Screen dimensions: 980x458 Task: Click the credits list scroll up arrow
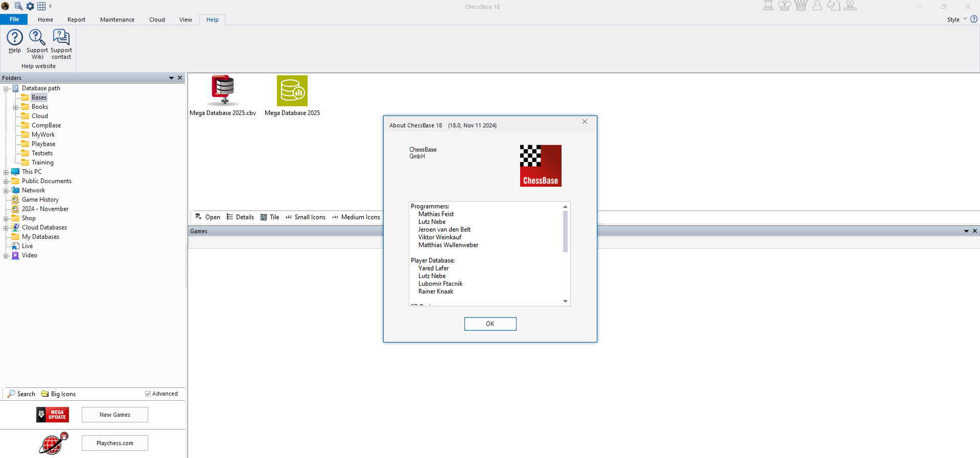pos(565,207)
